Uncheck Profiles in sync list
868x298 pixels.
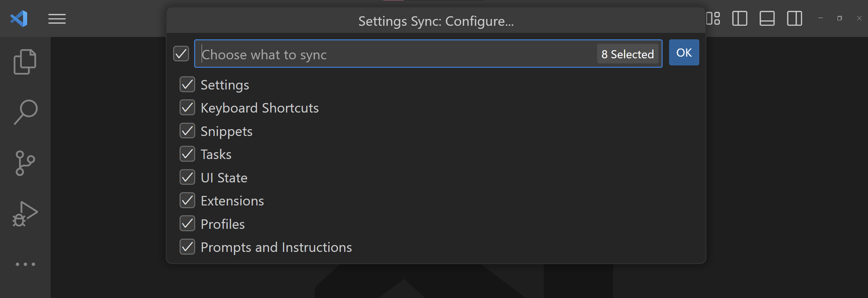tap(187, 224)
